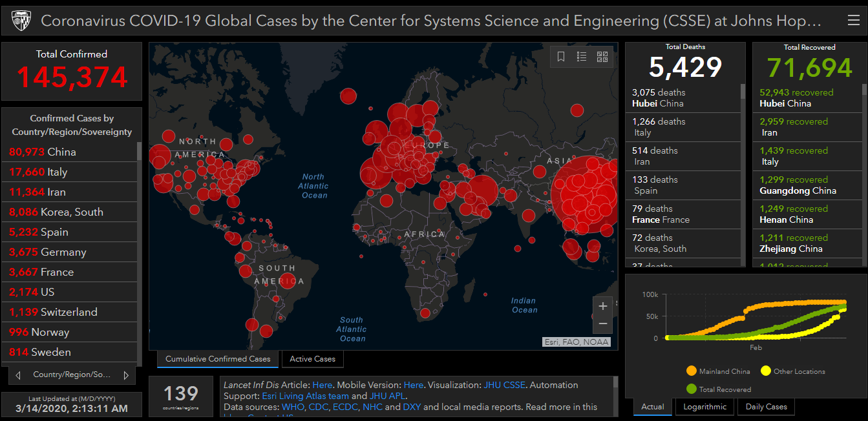Viewport: 868px width, 421px height.
Task: Click the 72 deaths Korea, South entry
Action: click(x=683, y=243)
